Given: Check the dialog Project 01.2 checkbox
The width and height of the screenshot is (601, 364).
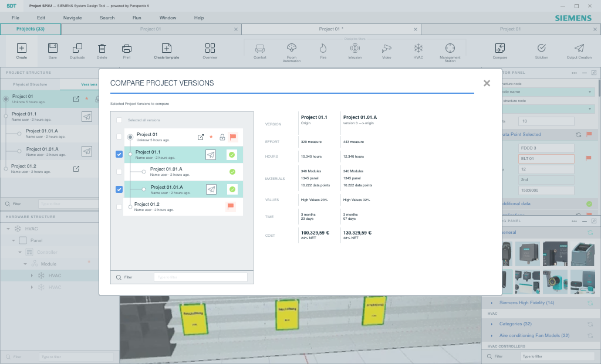Looking at the screenshot, I should point(119,207).
